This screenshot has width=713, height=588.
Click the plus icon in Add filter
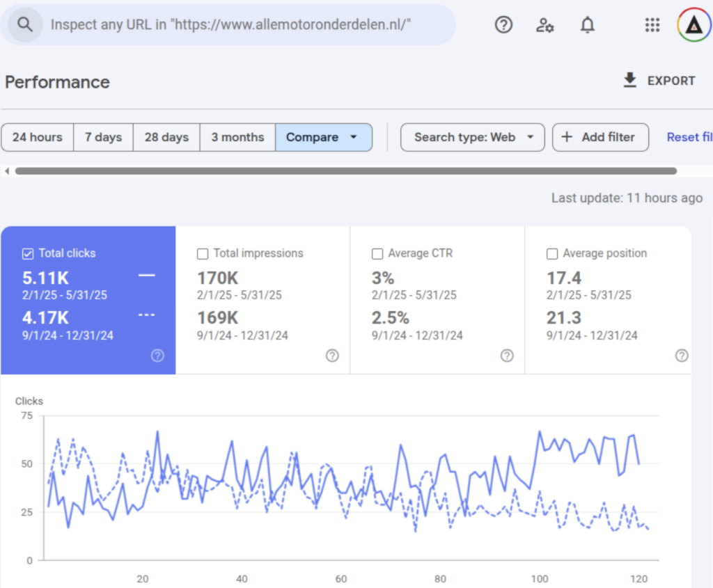tap(567, 137)
